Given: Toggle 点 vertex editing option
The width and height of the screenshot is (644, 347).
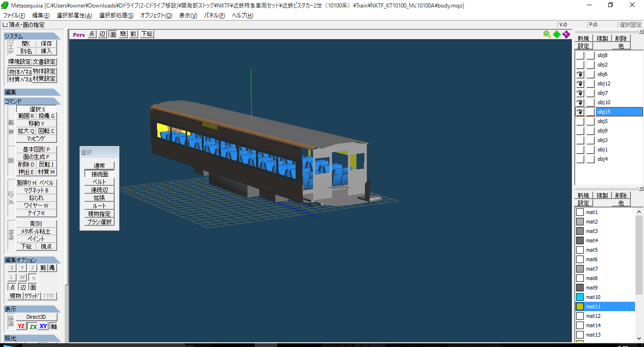Looking at the screenshot, I should (12, 287).
